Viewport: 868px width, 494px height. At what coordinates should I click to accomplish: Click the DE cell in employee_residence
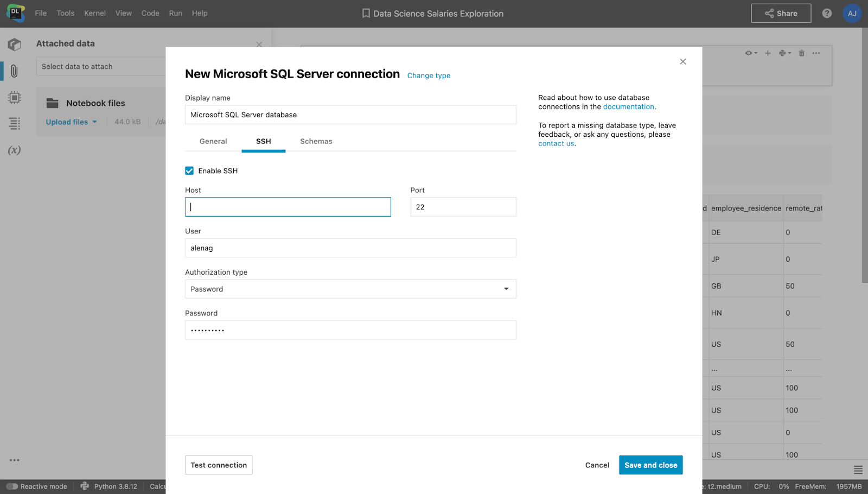746,232
